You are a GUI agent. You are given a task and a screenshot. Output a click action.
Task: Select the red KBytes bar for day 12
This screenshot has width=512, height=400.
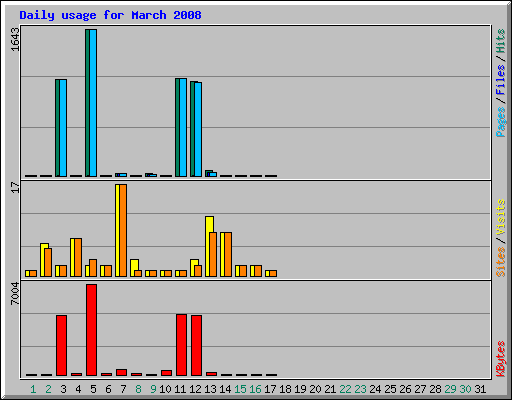tap(196, 345)
